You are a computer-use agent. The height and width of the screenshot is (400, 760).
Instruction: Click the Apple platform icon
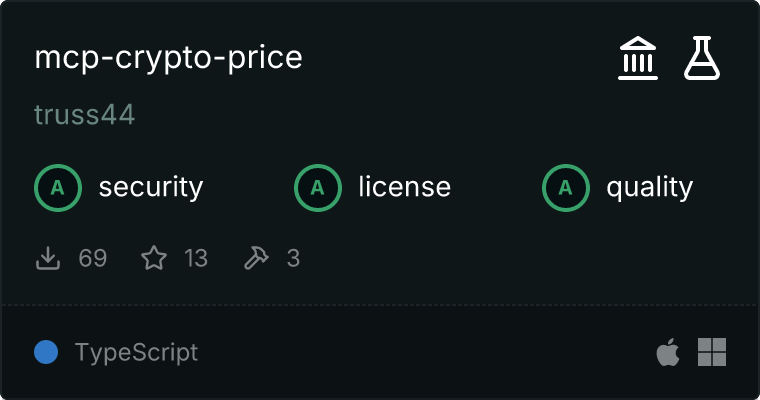[666, 352]
